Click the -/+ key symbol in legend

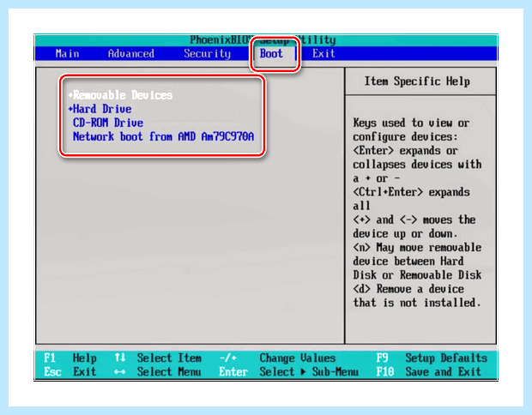coord(227,358)
